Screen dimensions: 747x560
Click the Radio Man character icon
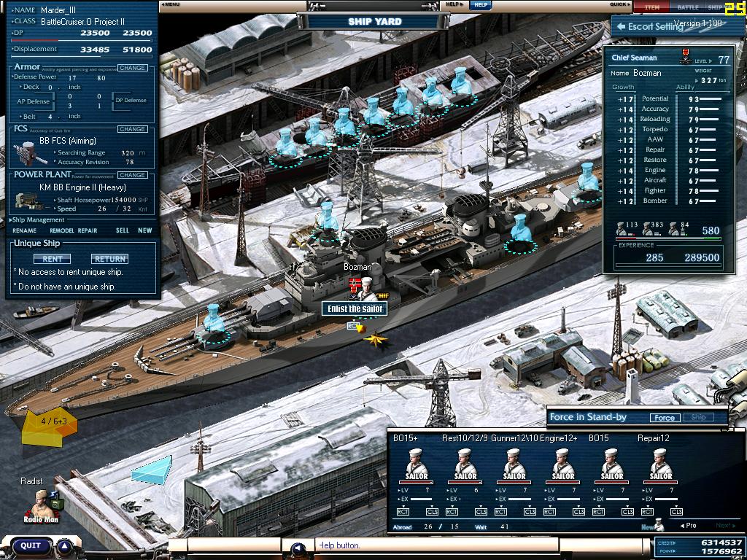[x=43, y=505]
